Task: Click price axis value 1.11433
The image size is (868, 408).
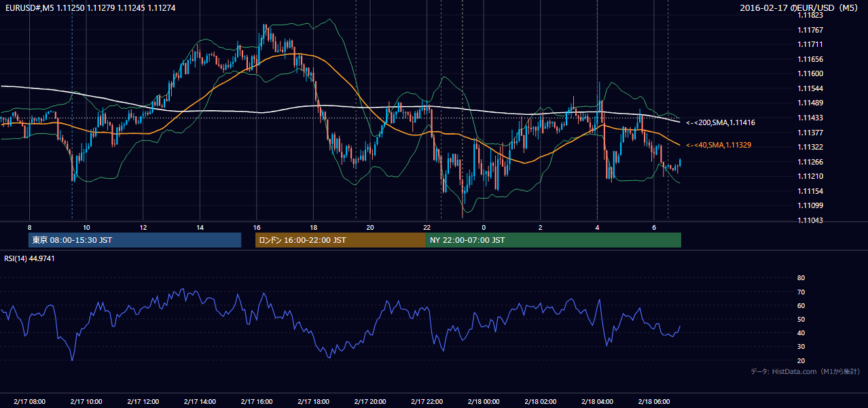Action: click(x=810, y=118)
